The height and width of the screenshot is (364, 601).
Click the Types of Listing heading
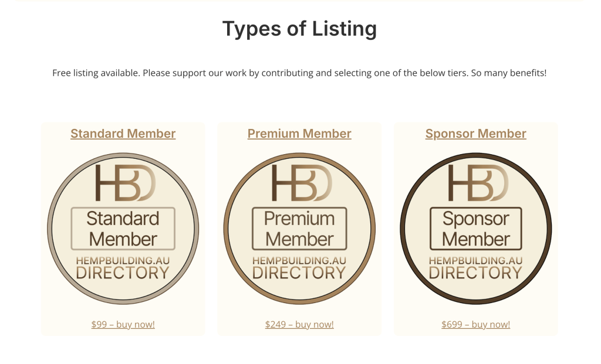[300, 28]
